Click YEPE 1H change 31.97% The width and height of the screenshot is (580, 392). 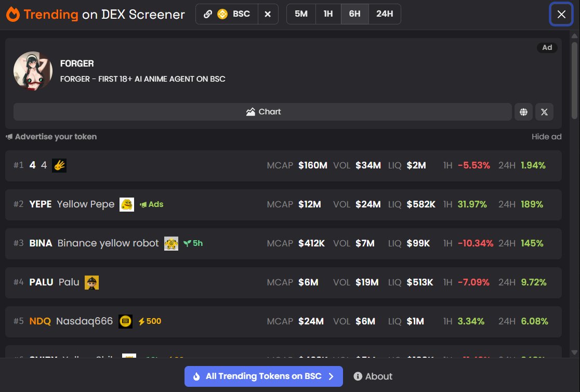click(x=472, y=204)
